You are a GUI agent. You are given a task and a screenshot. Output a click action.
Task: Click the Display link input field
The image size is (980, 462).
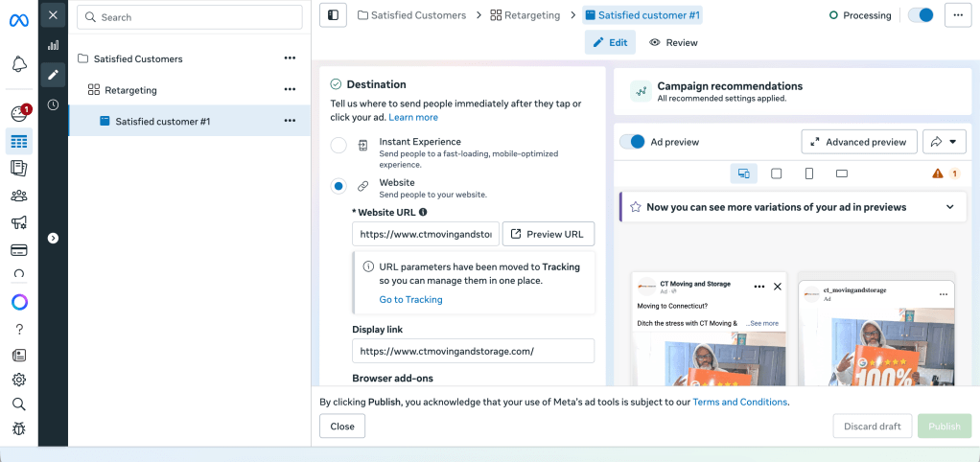[x=473, y=351]
